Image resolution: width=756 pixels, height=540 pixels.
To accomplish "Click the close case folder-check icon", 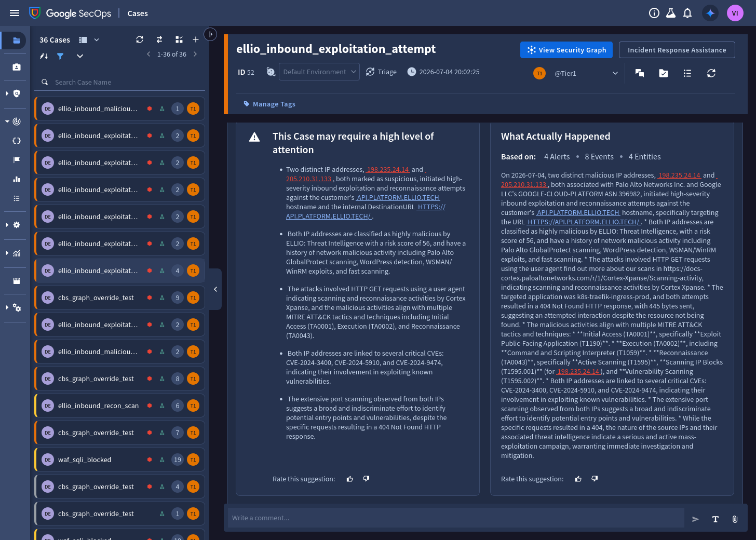I will click(664, 73).
